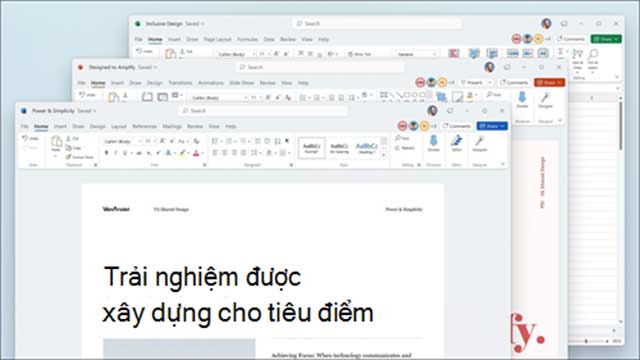
Task: Open Font dialog launcher in Word
Action: [x=204, y=165]
